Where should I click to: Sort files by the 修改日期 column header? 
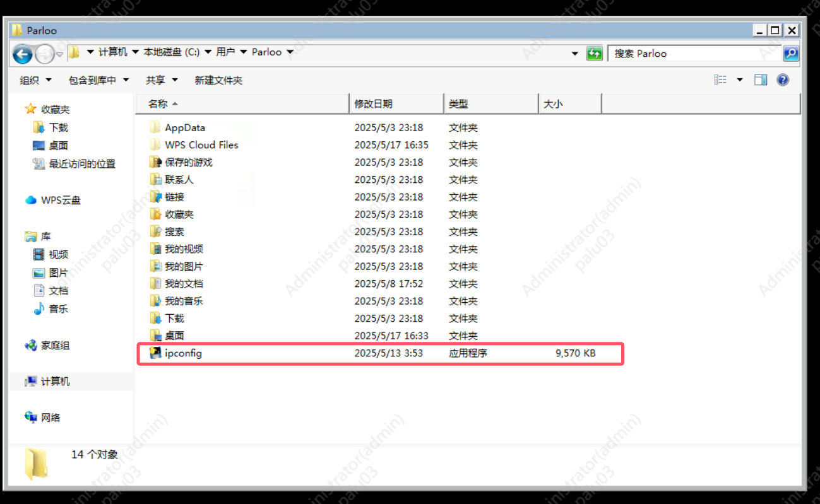(373, 104)
